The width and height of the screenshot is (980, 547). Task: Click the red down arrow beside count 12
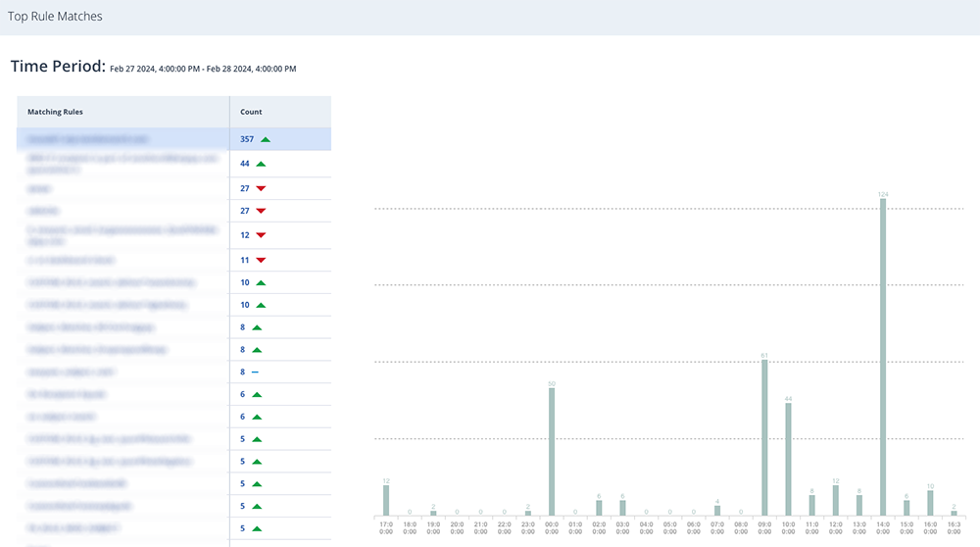click(262, 235)
